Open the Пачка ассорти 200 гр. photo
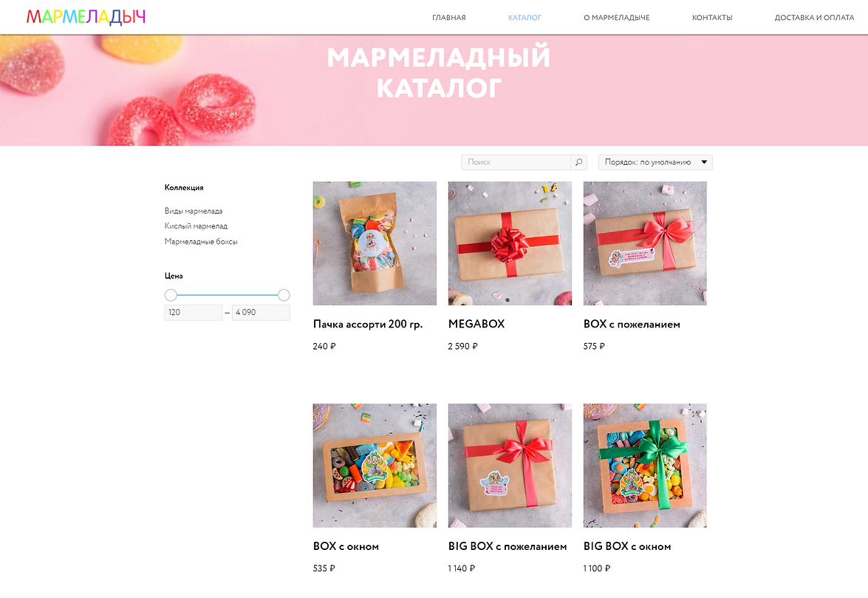This screenshot has width=868, height=598. coord(375,243)
